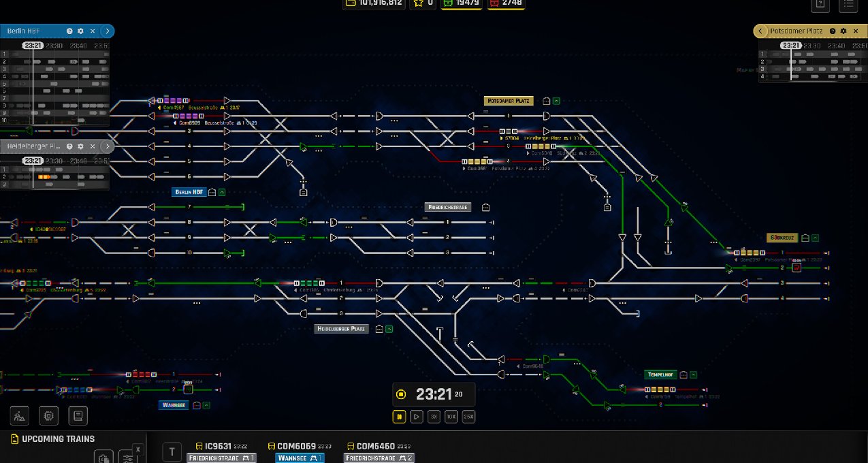Set game speed to 3X
The width and height of the screenshot is (868, 463).
(434, 417)
